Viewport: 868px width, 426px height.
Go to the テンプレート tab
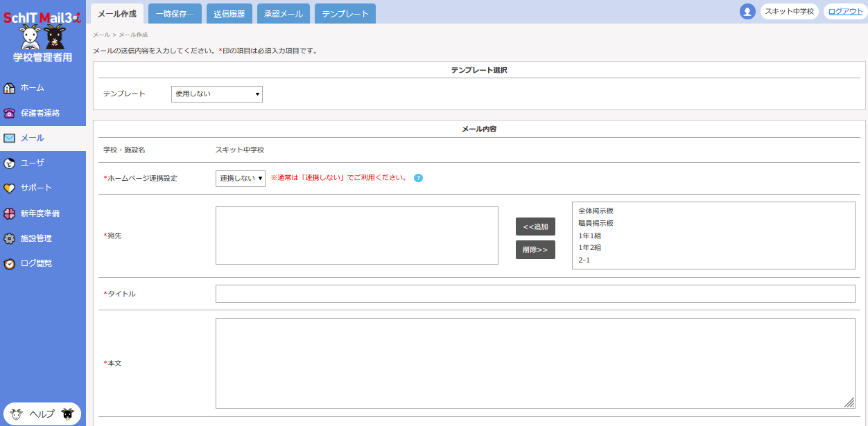pyautogui.click(x=345, y=14)
